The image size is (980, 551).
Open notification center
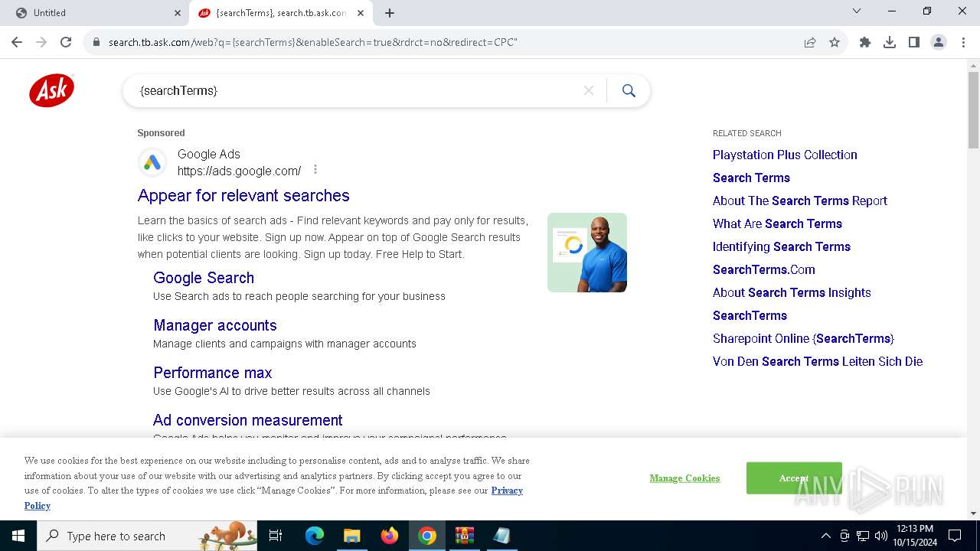click(955, 536)
